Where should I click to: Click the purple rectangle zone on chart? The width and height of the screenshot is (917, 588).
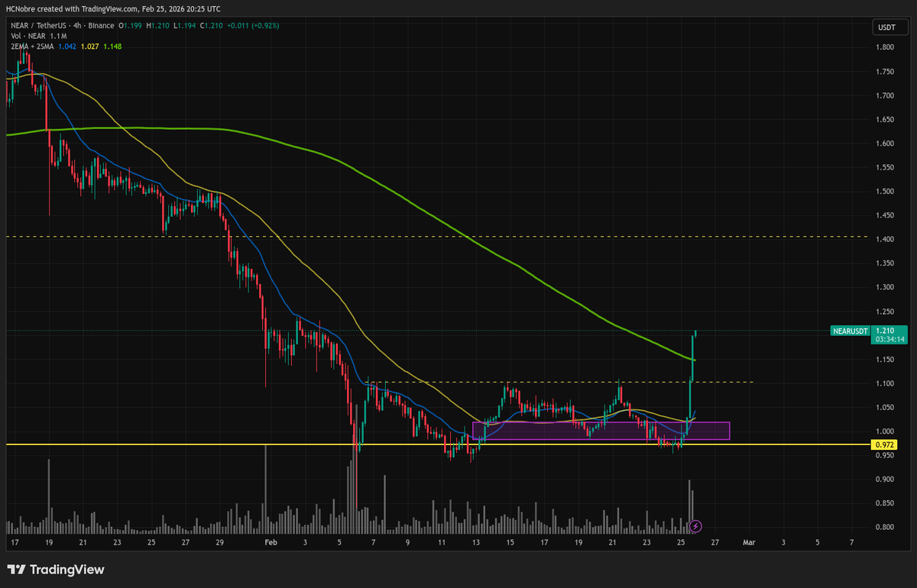(x=601, y=431)
